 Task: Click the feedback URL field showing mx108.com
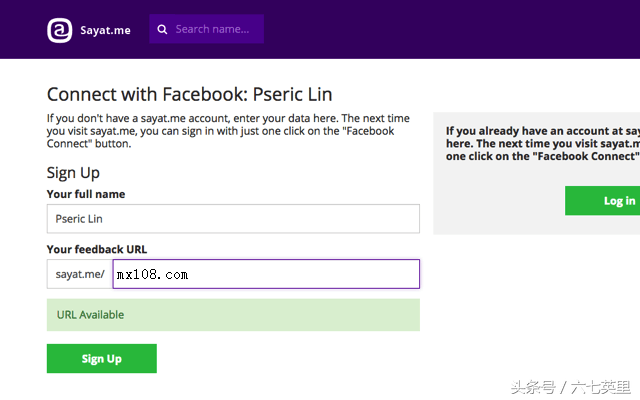(266, 274)
